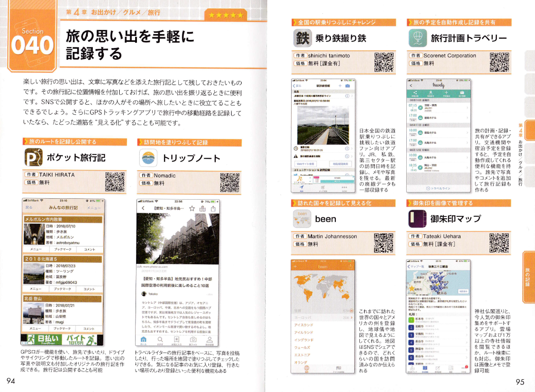Open the 17:00 徳島ホテル row chevron
Screen dimensions: 535x392
coord(467,118)
